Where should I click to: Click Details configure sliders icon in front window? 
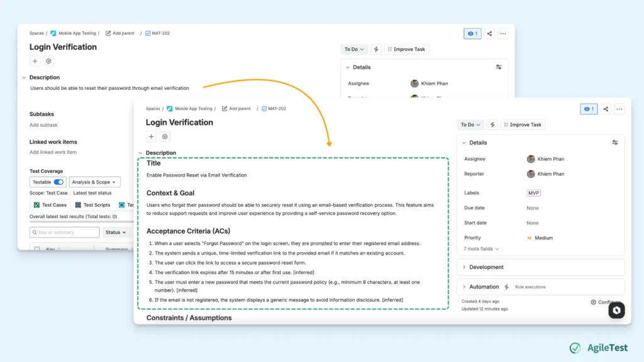[615, 143]
